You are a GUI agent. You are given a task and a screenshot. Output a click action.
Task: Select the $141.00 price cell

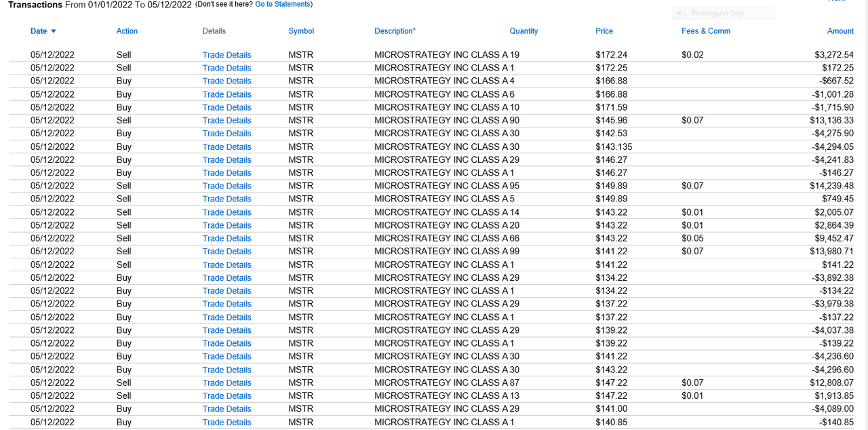point(611,409)
